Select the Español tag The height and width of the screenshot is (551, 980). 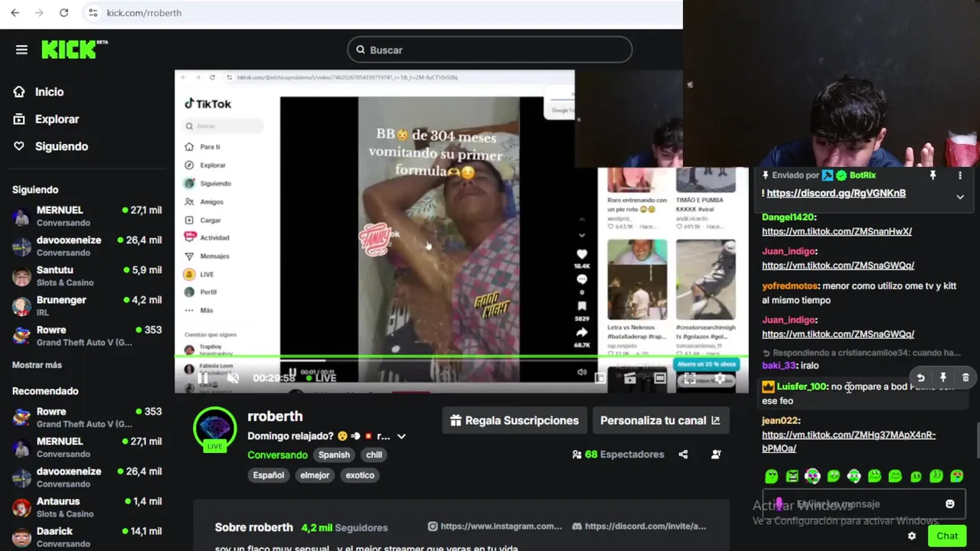click(268, 475)
